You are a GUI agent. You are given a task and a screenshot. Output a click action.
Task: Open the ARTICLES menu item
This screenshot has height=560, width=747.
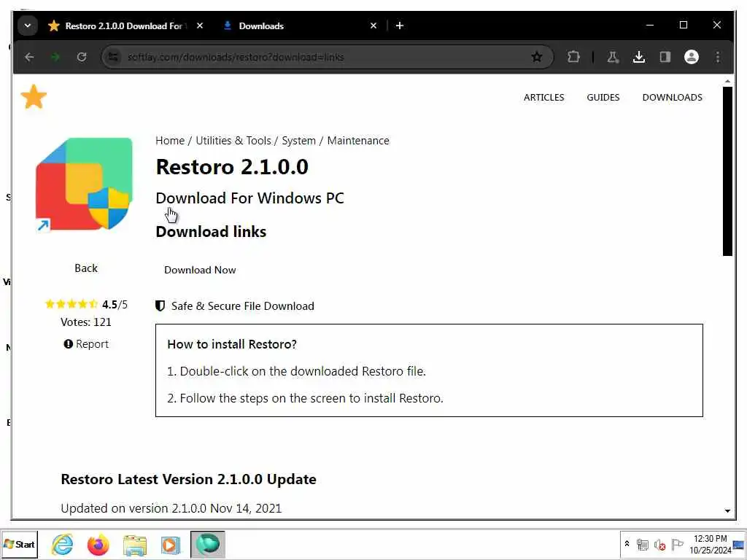pos(543,97)
